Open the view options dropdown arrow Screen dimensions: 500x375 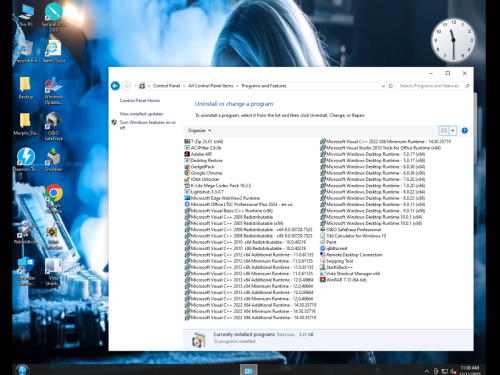tap(453, 131)
